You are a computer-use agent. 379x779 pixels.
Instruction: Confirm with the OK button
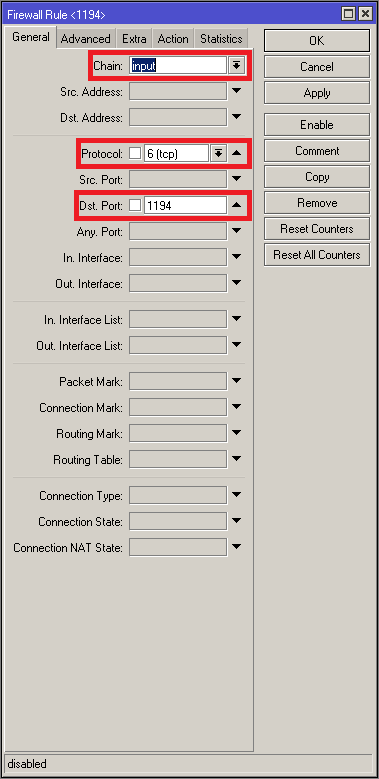pos(317,41)
